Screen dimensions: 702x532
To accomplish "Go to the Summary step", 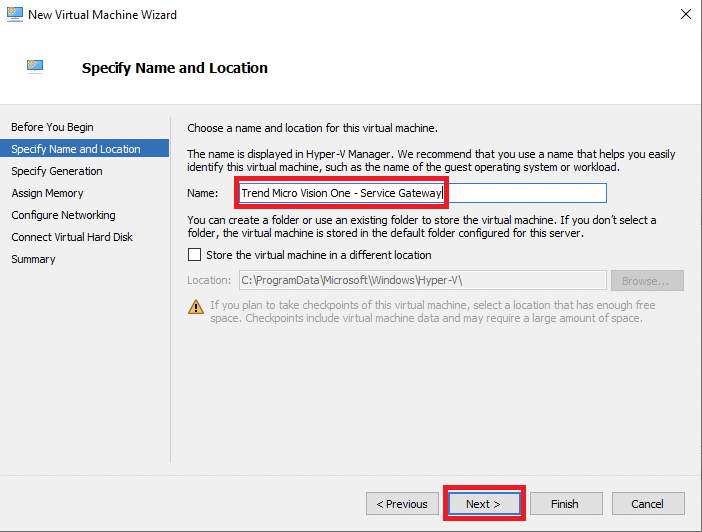I will coord(33,259).
